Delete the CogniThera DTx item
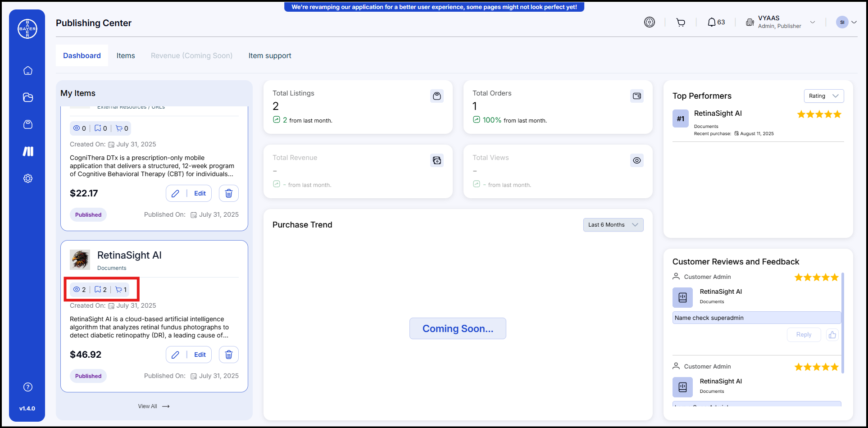This screenshot has height=428, width=868. [x=229, y=193]
